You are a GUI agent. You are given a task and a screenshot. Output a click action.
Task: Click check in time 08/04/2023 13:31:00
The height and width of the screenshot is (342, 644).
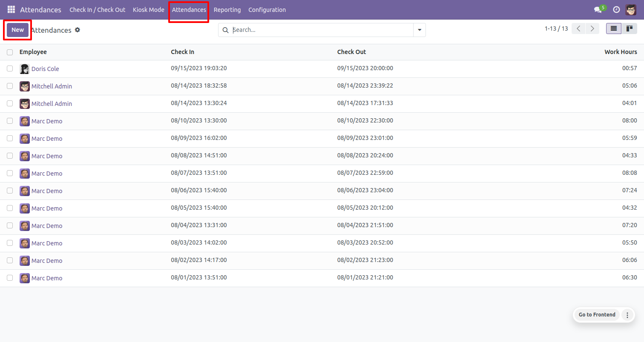pyautogui.click(x=199, y=225)
